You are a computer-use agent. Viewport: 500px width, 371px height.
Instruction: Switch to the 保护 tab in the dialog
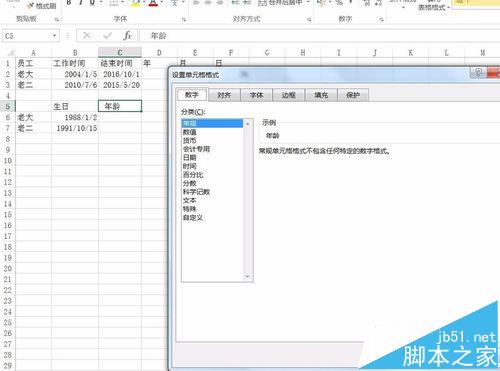(353, 95)
